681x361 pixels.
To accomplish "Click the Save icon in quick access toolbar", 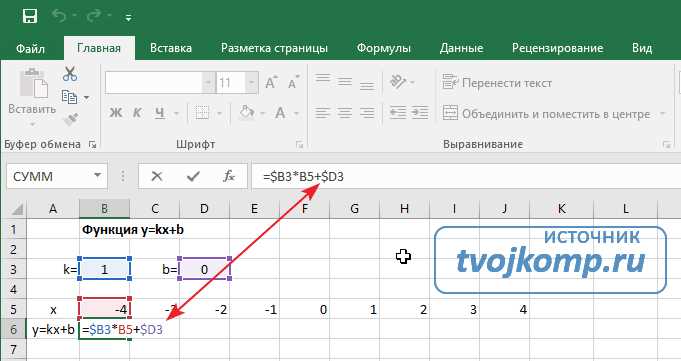I will pos(30,17).
